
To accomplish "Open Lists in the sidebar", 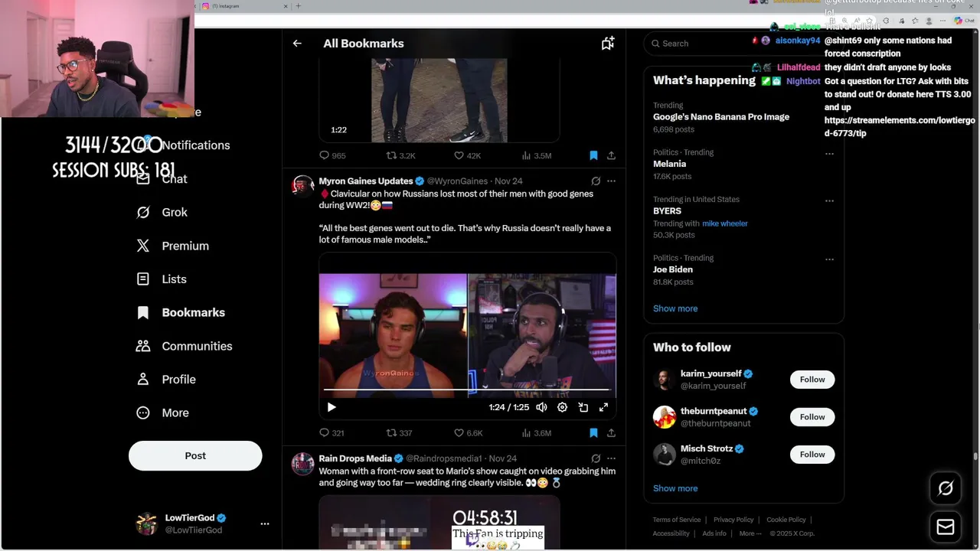I will click(x=162, y=279).
